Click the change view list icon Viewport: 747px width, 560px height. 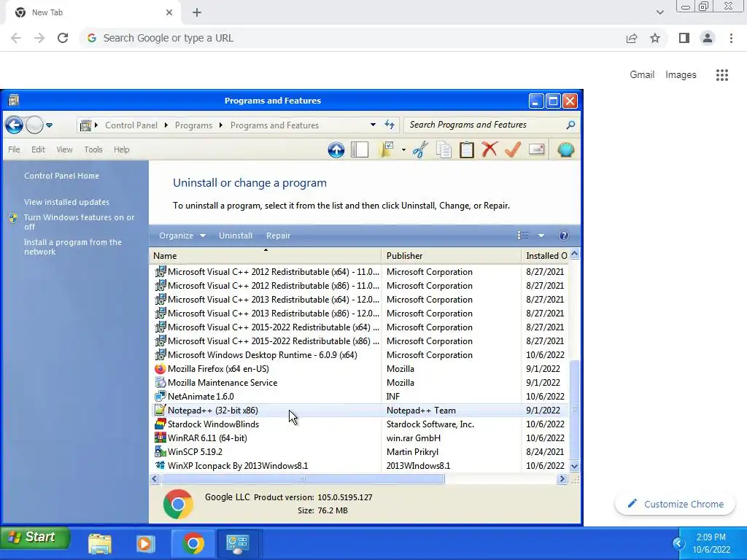point(522,236)
